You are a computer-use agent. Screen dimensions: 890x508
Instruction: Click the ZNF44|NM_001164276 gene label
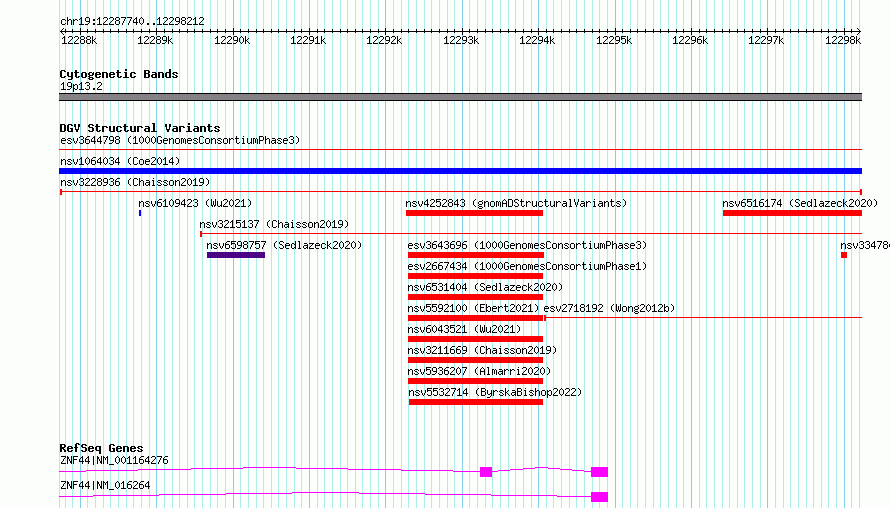[x=114, y=460]
